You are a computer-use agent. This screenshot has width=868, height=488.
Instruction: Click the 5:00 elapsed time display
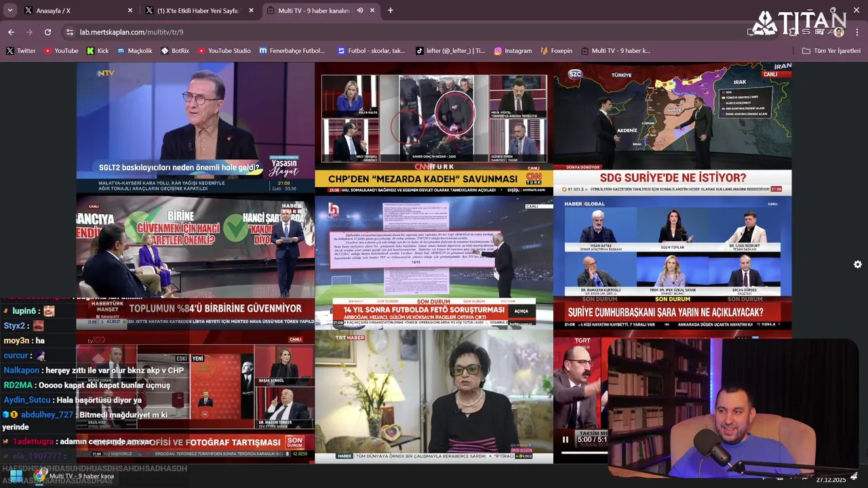click(585, 439)
